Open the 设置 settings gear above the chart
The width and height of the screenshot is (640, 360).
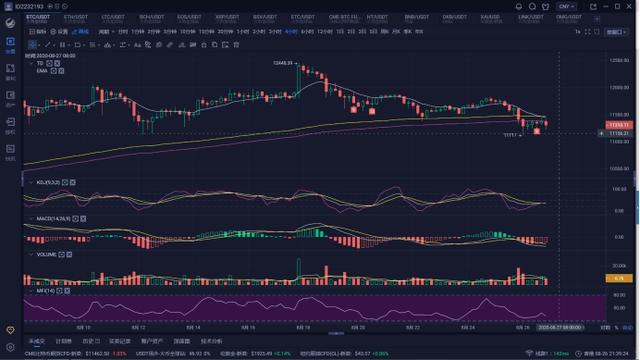[59, 32]
